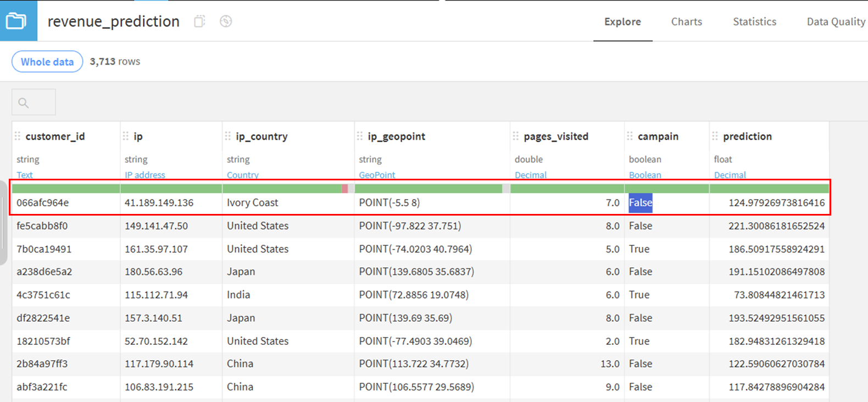Click Decimal meaning under pages_visited
The image size is (868, 402).
click(531, 175)
